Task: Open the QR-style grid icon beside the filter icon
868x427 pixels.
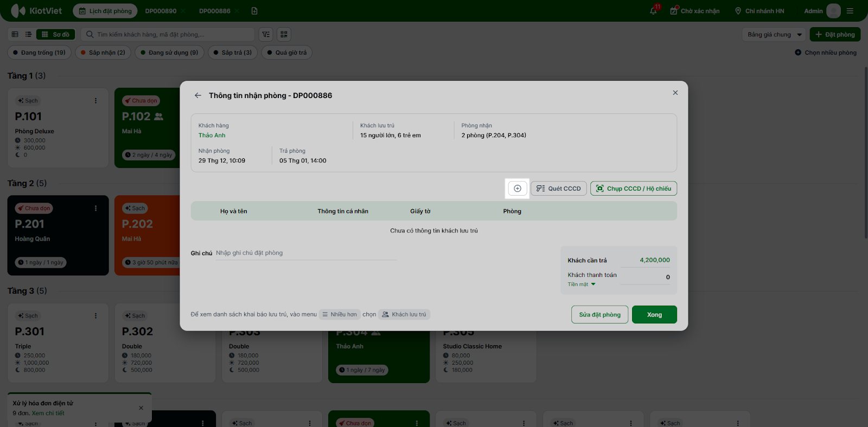Action: pyautogui.click(x=284, y=35)
